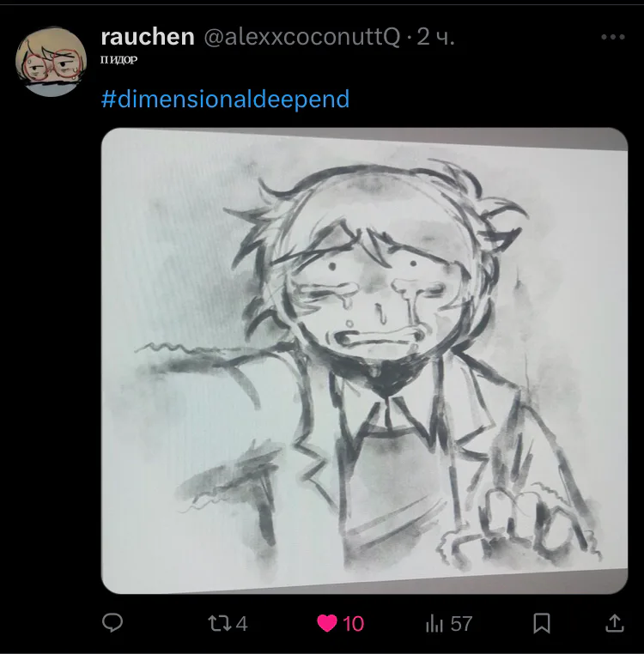
Task: Bookmark this post
Action: click(x=542, y=624)
